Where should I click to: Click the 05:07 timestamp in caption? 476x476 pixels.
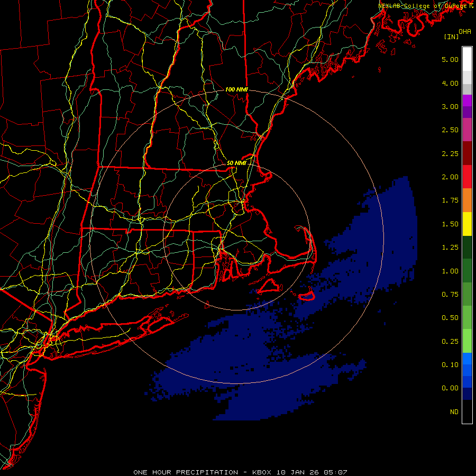(x=335, y=472)
